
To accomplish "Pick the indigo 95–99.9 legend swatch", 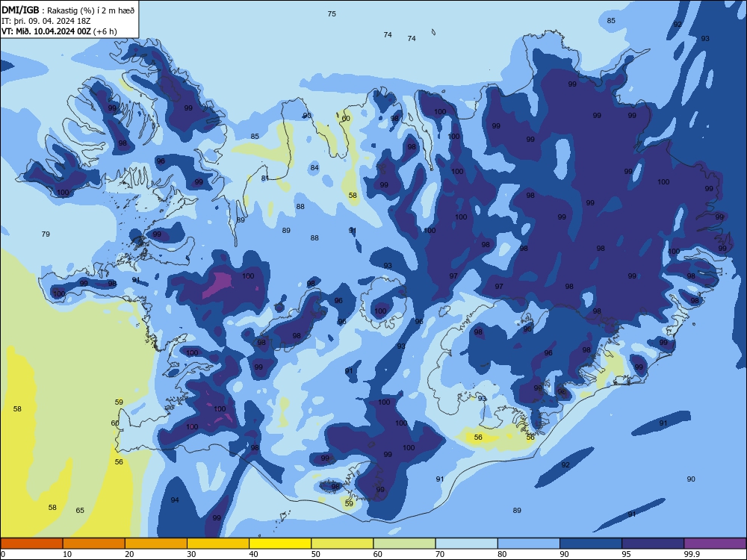I will click(x=653, y=544).
